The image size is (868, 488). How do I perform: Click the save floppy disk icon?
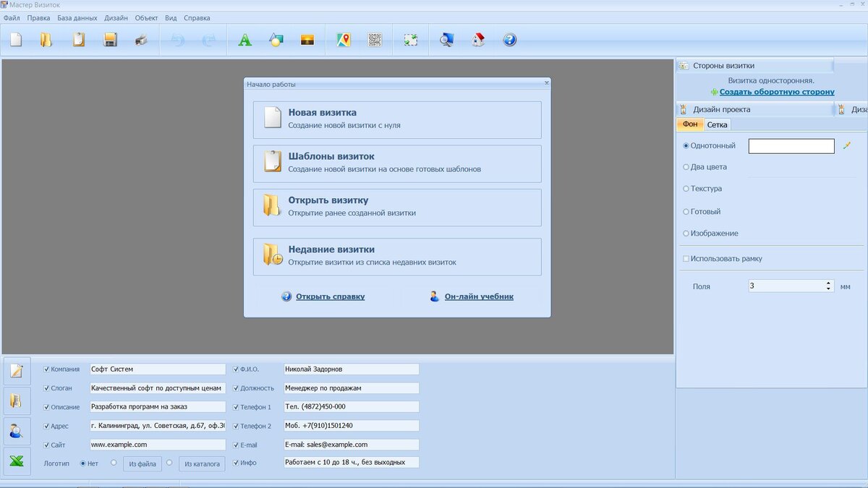[110, 40]
